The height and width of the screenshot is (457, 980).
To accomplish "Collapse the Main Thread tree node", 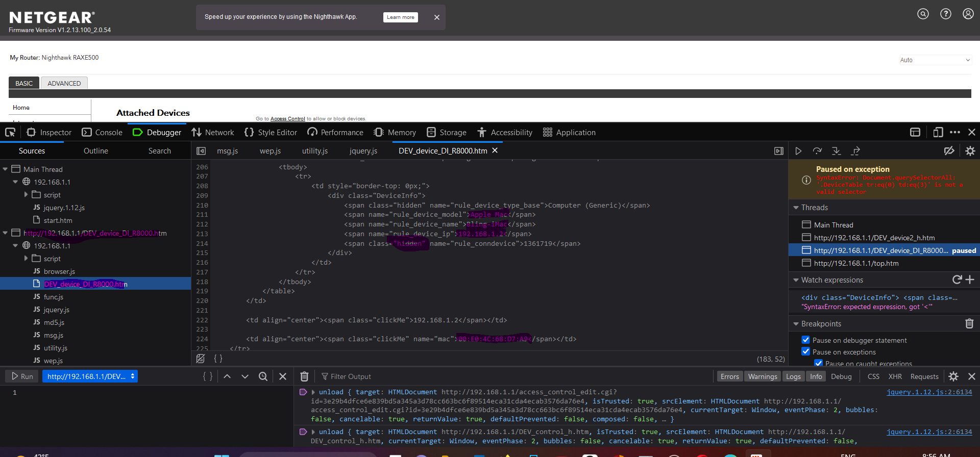I will click(x=5, y=169).
